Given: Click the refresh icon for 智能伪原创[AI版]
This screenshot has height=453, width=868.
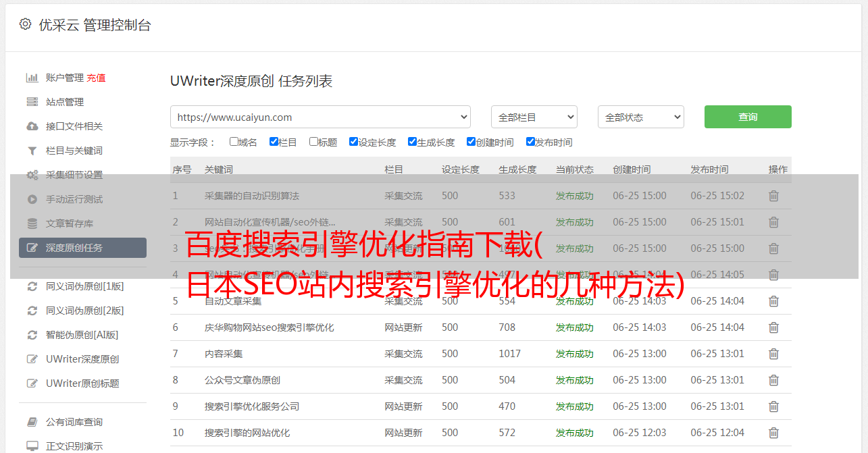Looking at the screenshot, I should coord(32,335).
